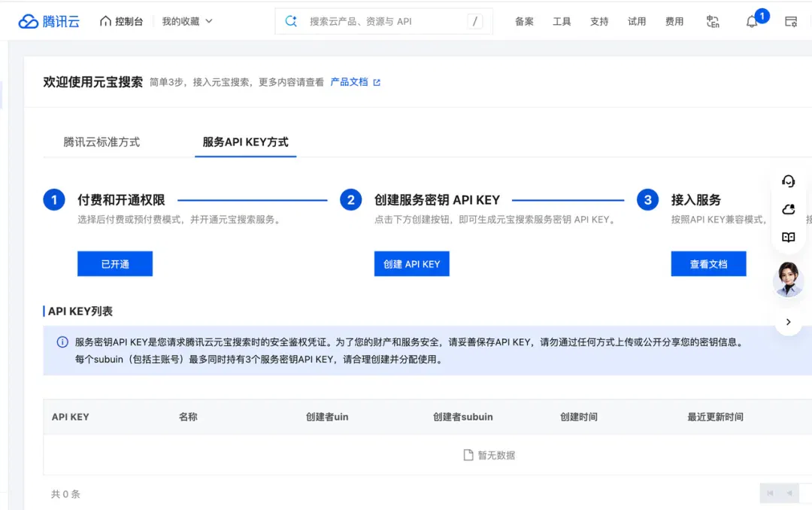This screenshot has height=510, width=812.
Task: Open the console home icon
Action: pyautogui.click(x=106, y=21)
